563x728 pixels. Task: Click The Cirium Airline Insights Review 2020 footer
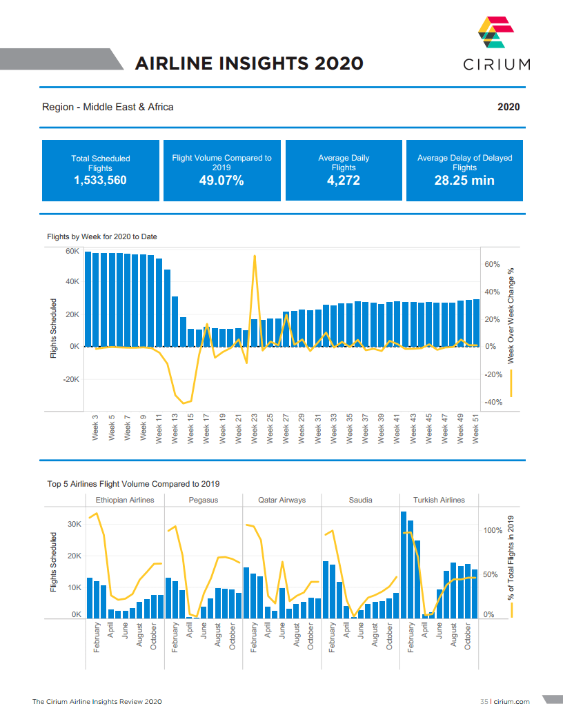tap(97, 702)
